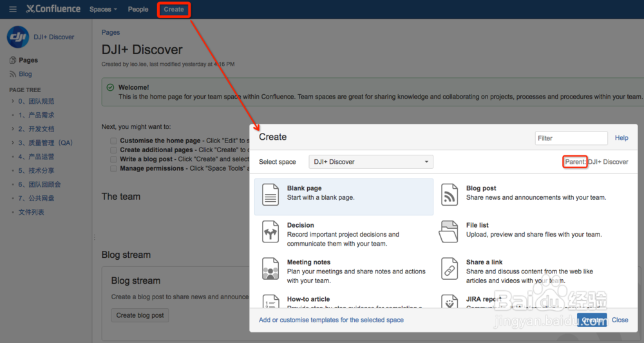This screenshot has width=644, height=343.
Task: Open the People menu
Action: pos(138,9)
